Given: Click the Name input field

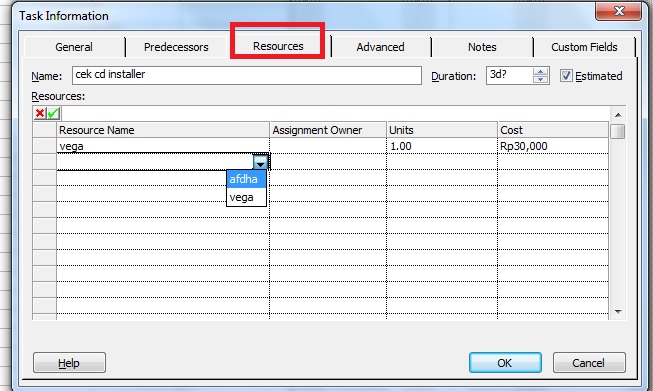Looking at the screenshot, I should pyautogui.click(x=247, y=75).
